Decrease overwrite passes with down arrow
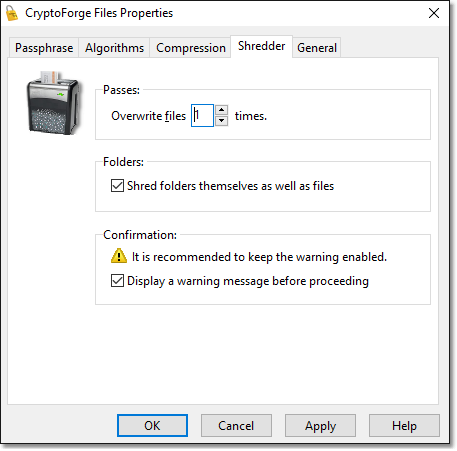The width and height of the screenshot is (457, 451). coord(222,121)
